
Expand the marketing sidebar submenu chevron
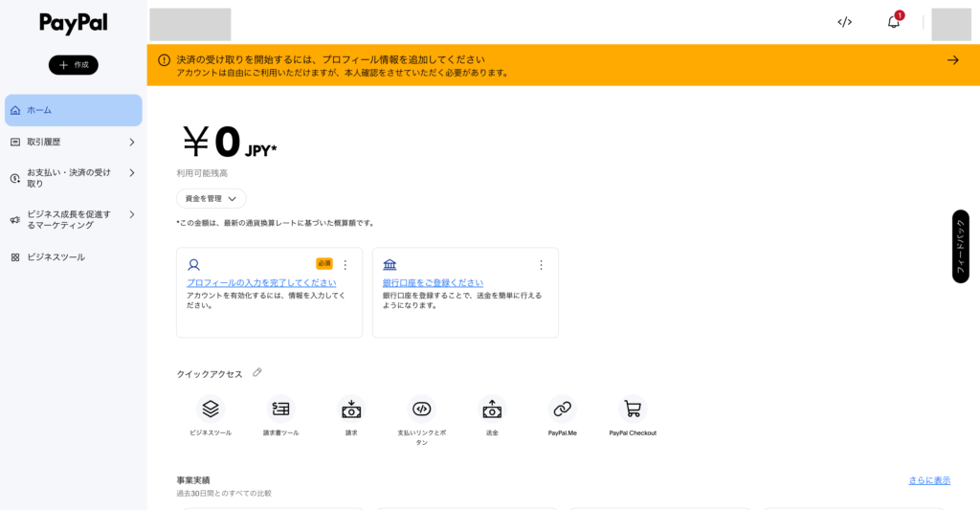coord(132,215)
